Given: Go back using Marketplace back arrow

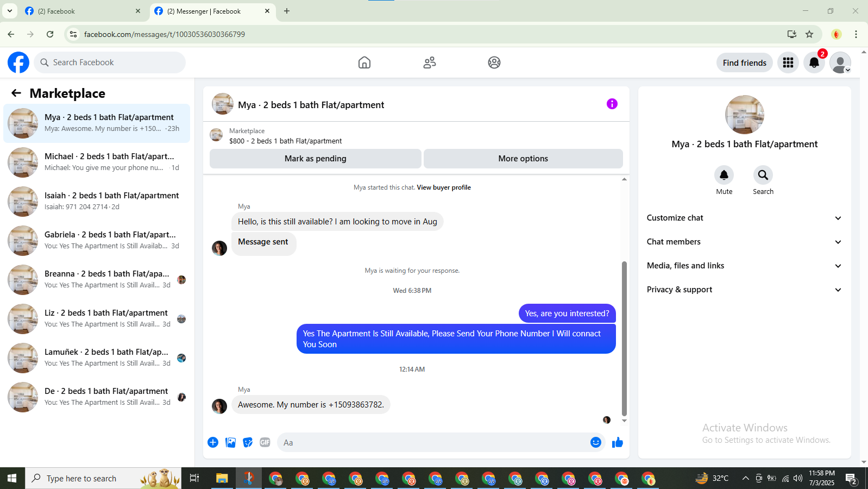Looking at the screenshot, I should tap(16, 93).
